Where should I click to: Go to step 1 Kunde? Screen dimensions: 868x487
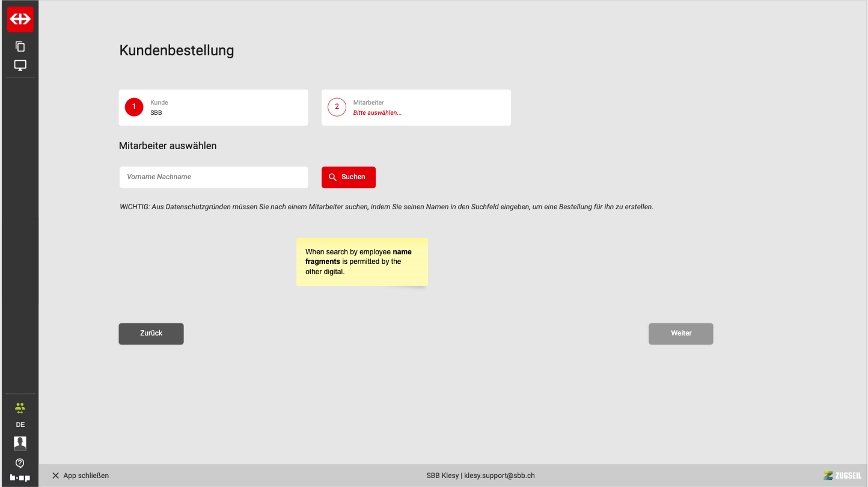(213, 108)
